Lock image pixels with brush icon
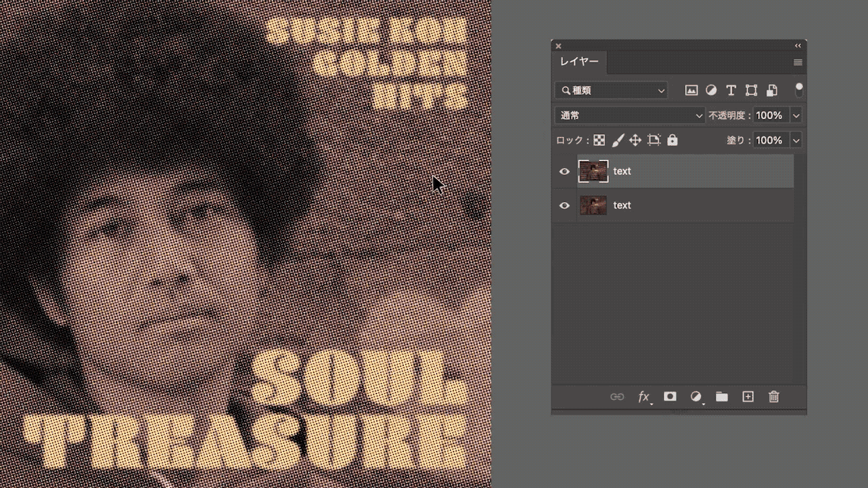This screenshot has width=868, height=488. (618, 140)
